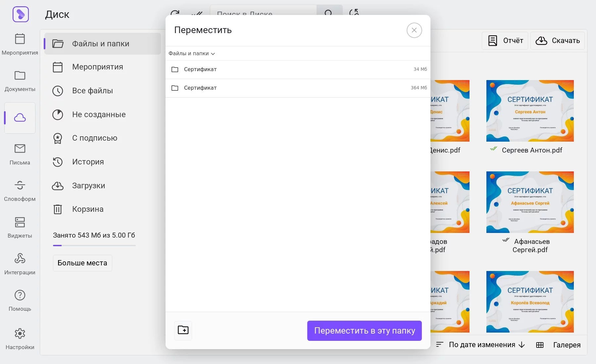This screenshot has height=364, width=596.
Task: Click the gallery grid icon
Action: [x=540, y=345]
